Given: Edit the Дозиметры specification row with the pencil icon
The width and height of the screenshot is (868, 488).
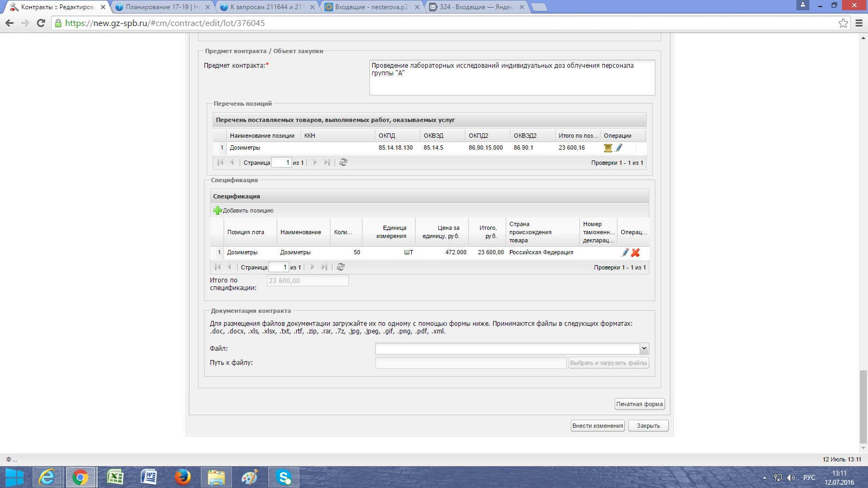Looking at the screenshot, I should [625, 252].
